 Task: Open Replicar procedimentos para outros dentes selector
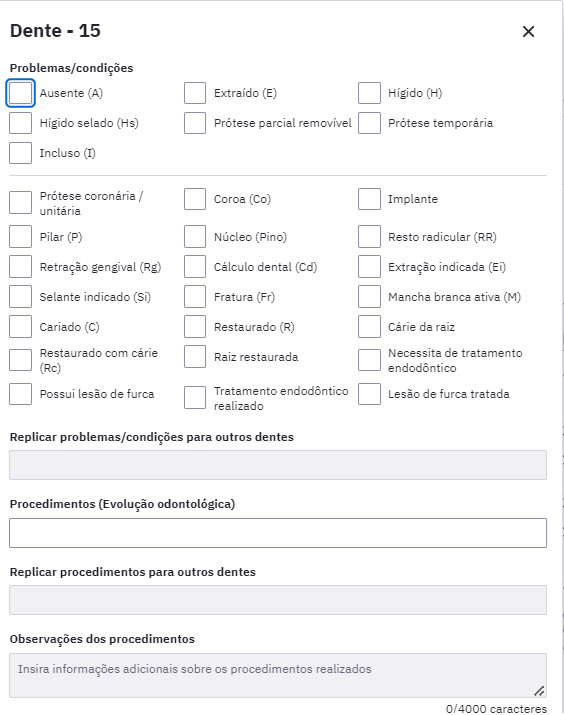point(278,600)
